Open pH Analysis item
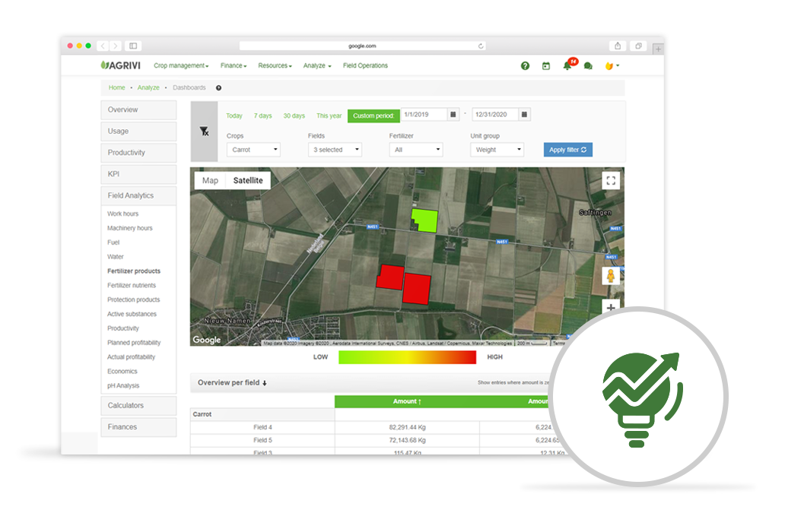This screenshot has width=785, height=532. (x=123, y=386)
